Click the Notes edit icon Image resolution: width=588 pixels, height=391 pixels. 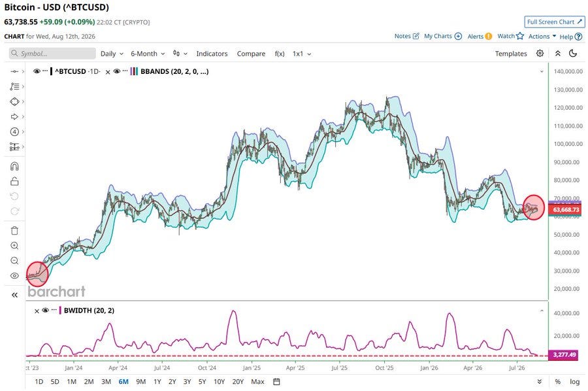[416, 36]
